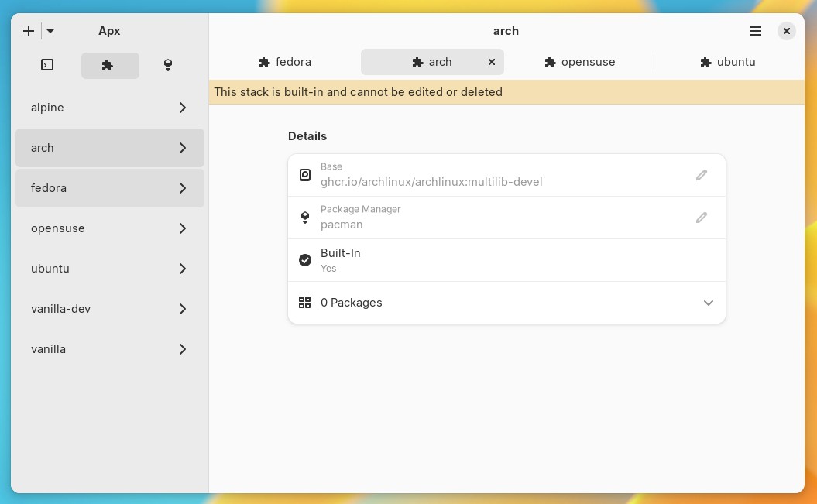Screen dimensions: 817x504
Task: Switch to the ubuntu tab
Action: (728, 62)
